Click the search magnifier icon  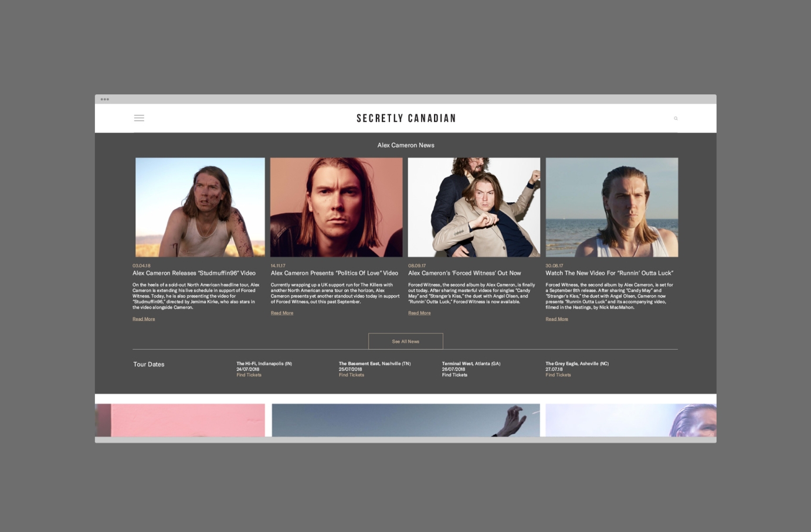pyautogui.click(x=676, y=118)
